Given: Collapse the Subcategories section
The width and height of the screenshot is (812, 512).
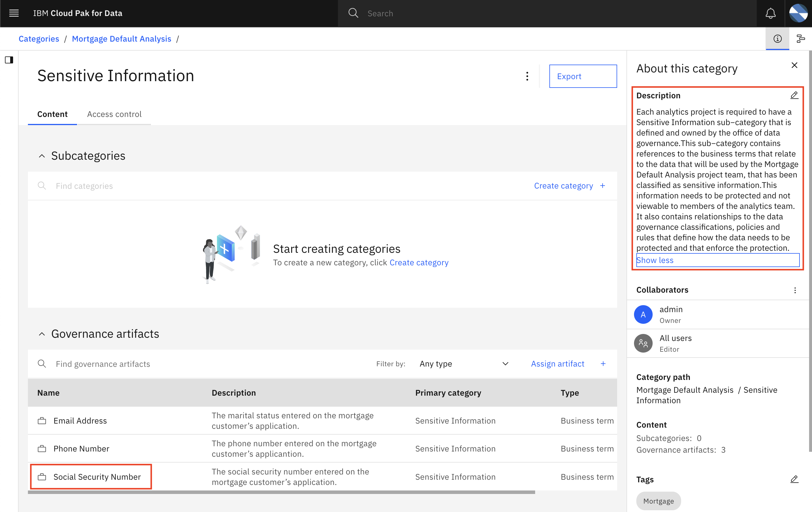Looking at the screenshot, I should [x=42, y=156].
